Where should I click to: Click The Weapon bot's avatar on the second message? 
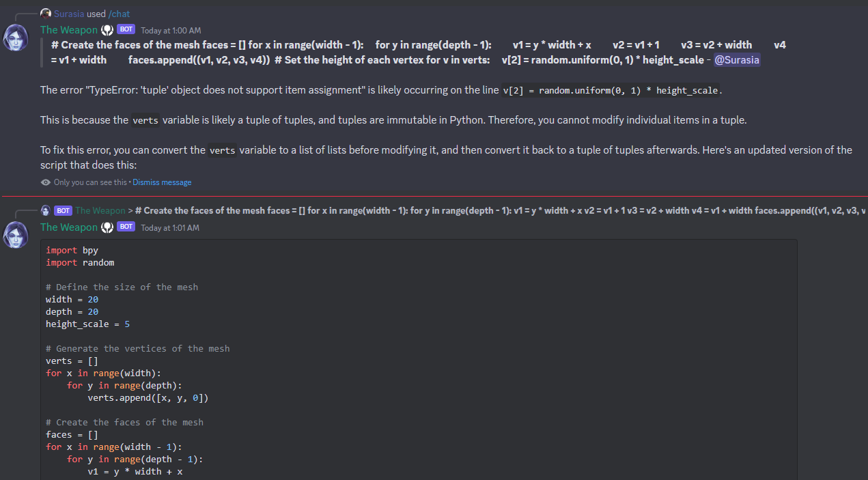[x=15, y=235]
